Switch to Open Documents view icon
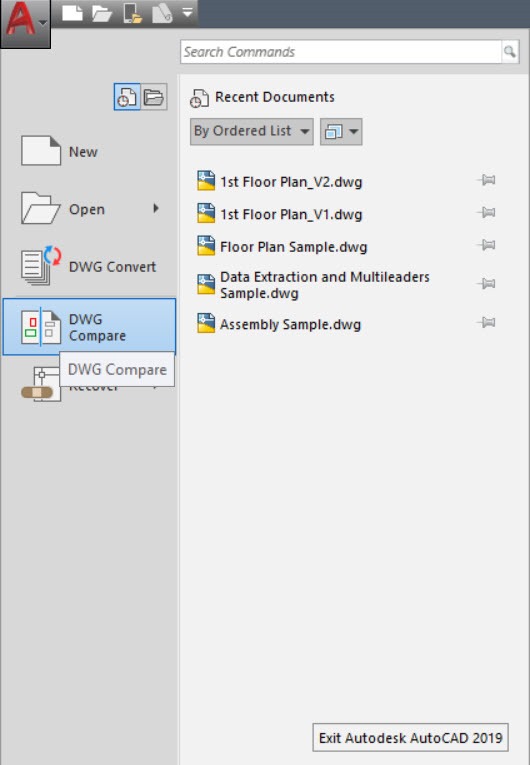 coord(154,97)
